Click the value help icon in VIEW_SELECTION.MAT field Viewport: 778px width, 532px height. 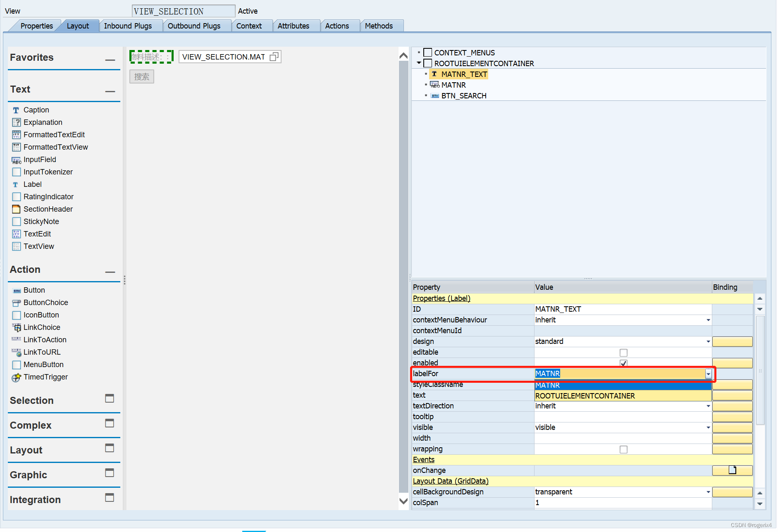pos(274,57)
